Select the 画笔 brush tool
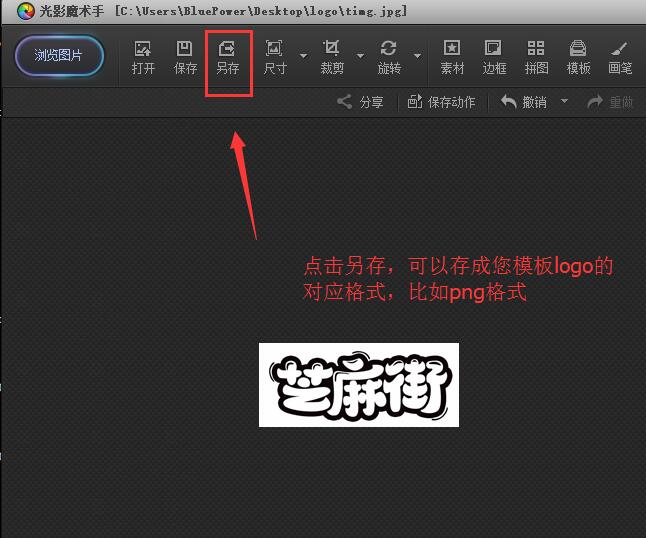The height and width of the screenshot is (538, 646). (x=620, y=58)
